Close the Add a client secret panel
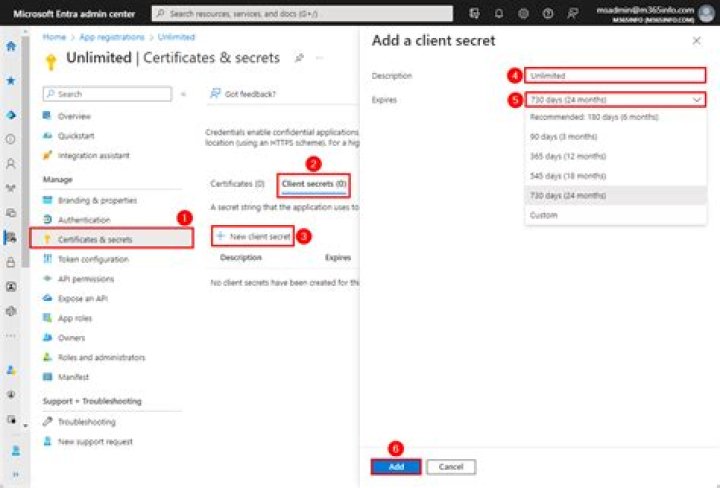 pos(697,41)
